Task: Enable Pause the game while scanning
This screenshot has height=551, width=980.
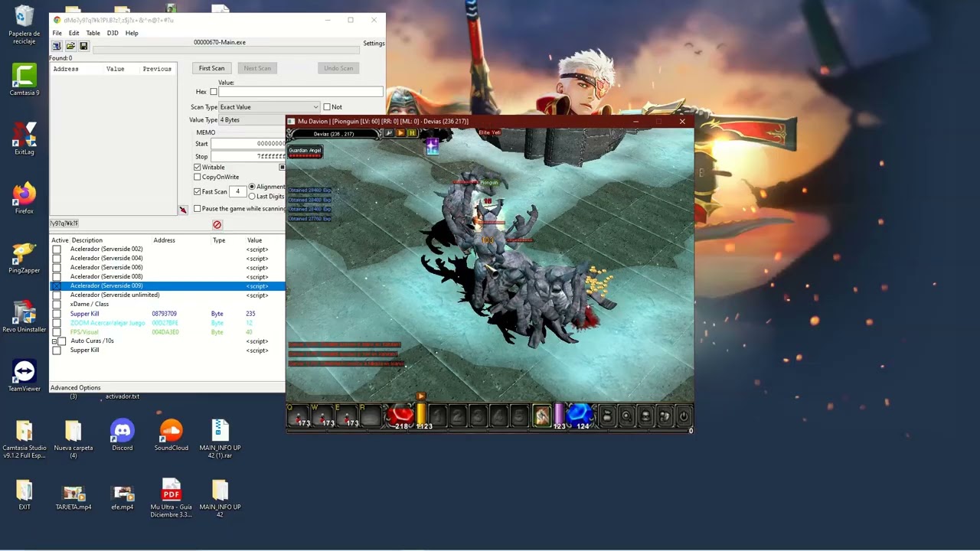Action: [x=198, y=209]
